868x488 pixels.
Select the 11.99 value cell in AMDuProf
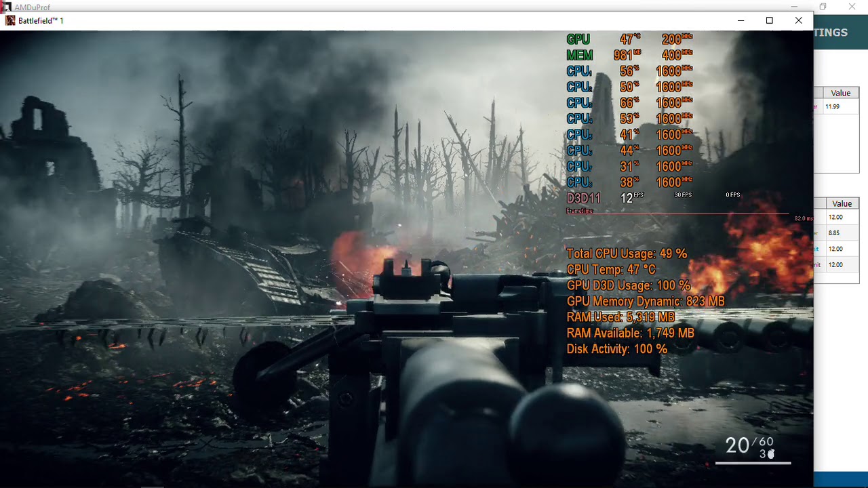tap(841, 106)
